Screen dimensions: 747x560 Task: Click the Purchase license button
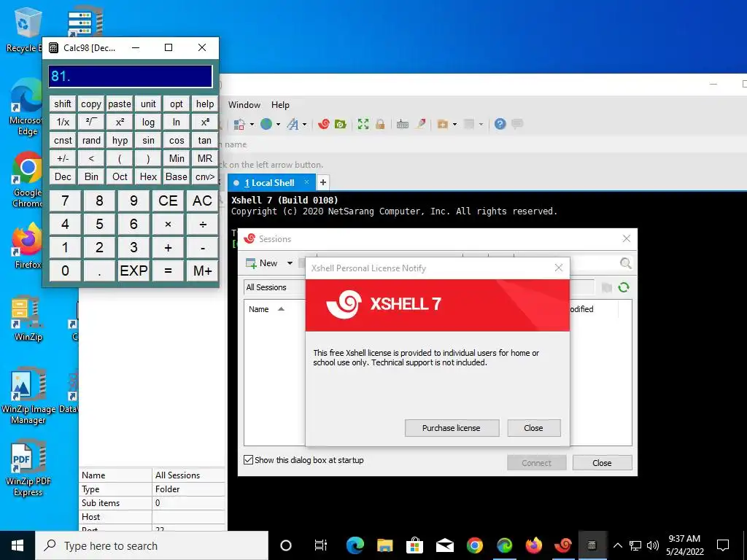[452, 427]
